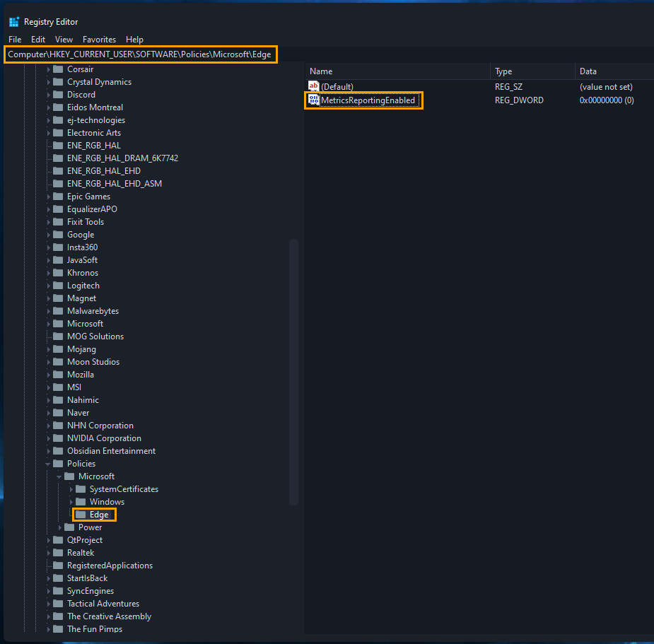
Task: Select the The Creative Assembly key
Action: click(x=110, y=616)
